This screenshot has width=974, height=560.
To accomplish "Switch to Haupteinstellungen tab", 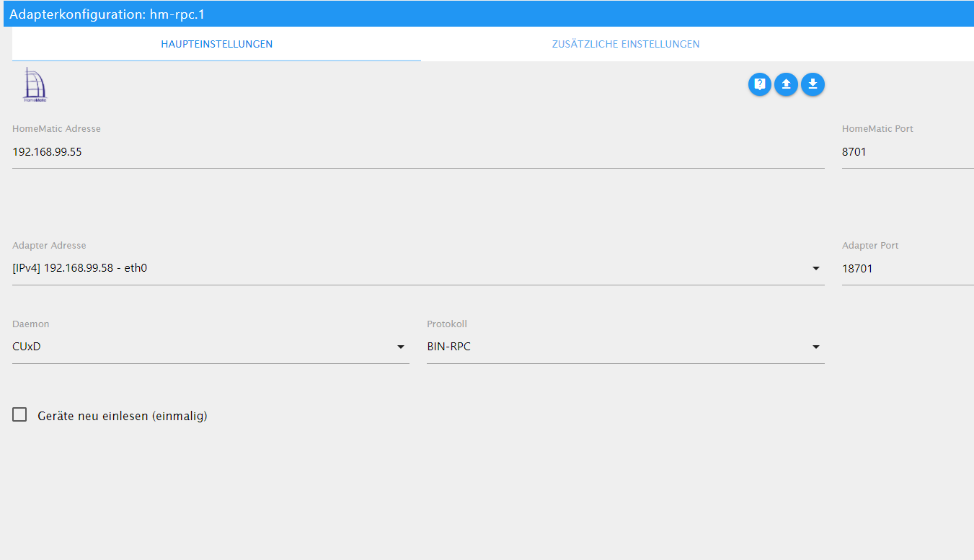I will pos(216,44).
